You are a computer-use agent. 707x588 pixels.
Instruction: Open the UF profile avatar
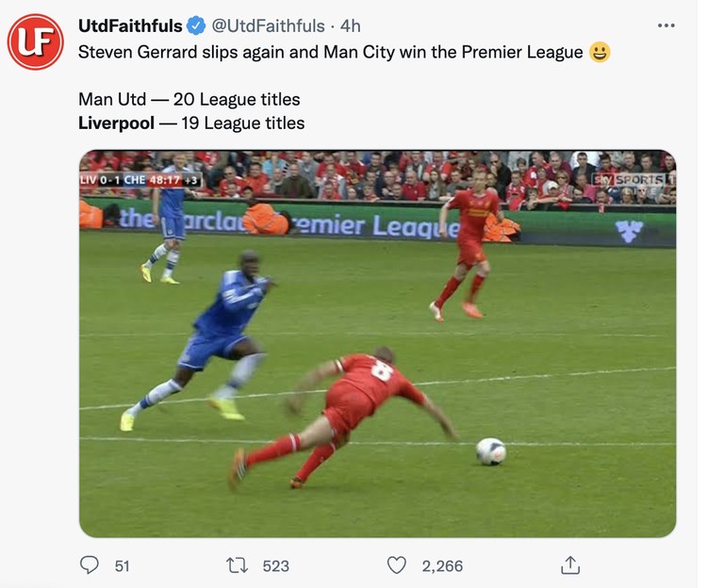pos(35,41)
